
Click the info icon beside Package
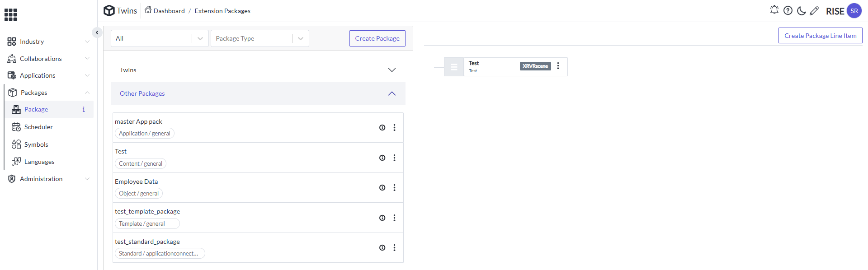coord(84,109)
